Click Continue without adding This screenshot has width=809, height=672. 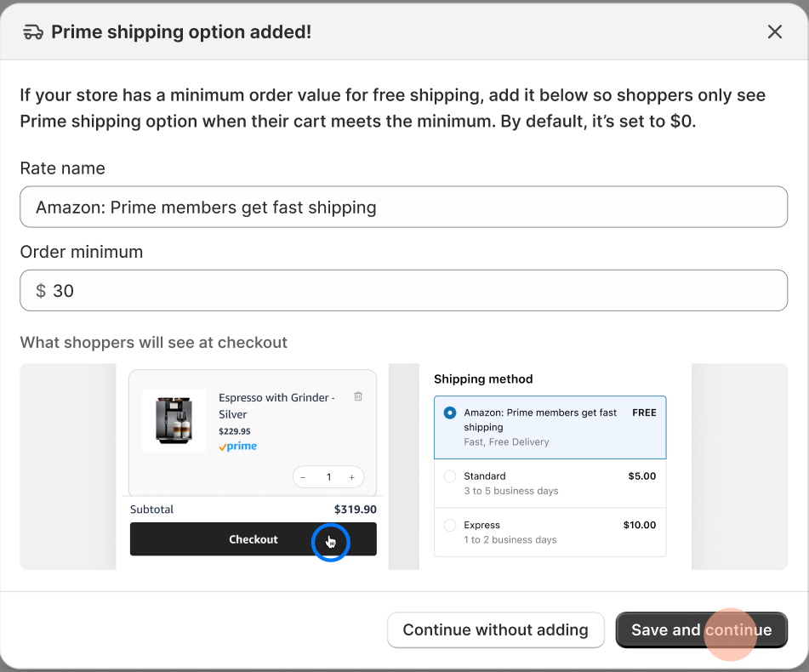tap(495, 629)
